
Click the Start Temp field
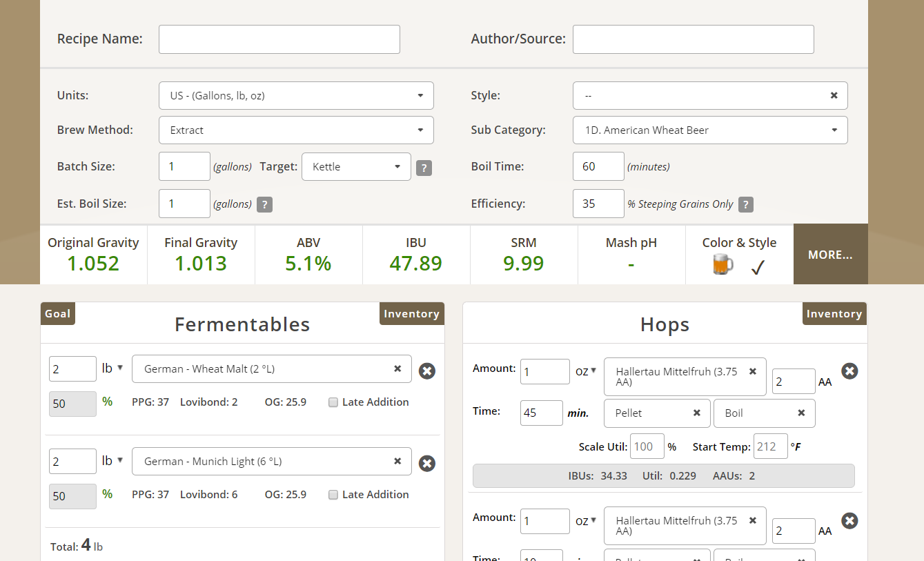coord(771,446)
